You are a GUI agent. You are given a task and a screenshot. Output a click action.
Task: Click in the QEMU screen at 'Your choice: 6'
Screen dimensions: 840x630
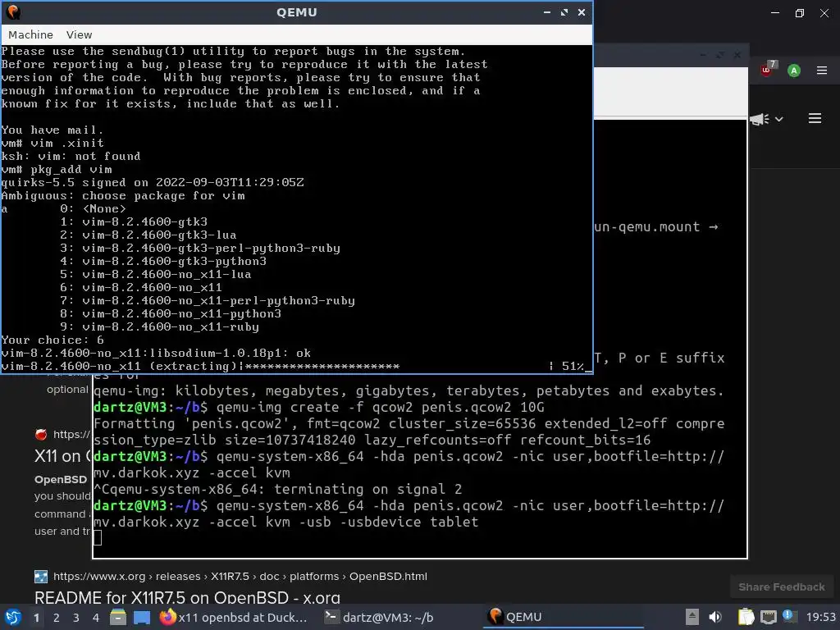[x=52, y=340]
